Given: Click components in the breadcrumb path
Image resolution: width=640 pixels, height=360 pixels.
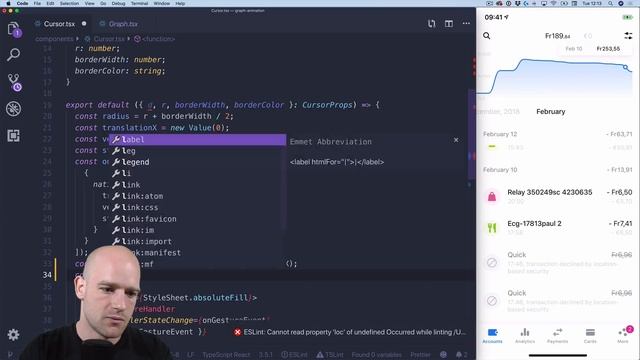Looking at the screenshot, I should click(x=54, y=39).
